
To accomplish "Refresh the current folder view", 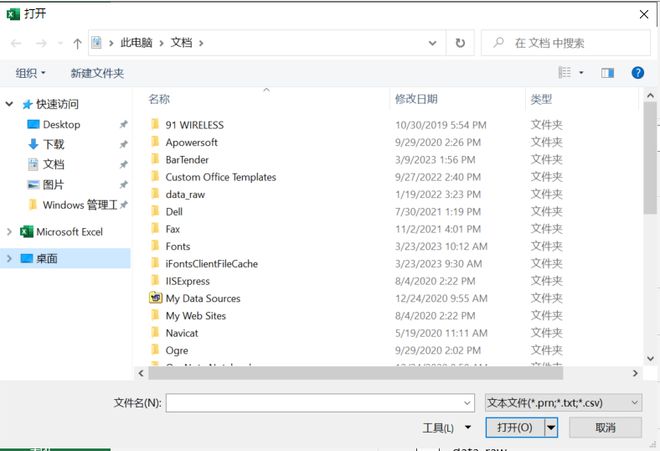I will (460, 43).
